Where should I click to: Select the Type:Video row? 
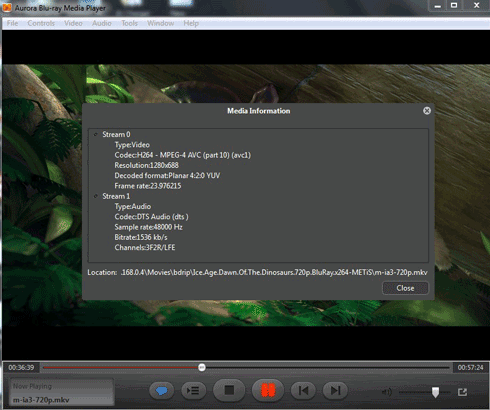pos(132,145)
